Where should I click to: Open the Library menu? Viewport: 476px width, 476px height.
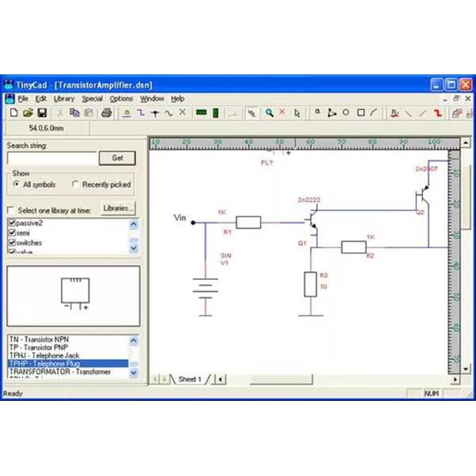click(x=64, y=99)
